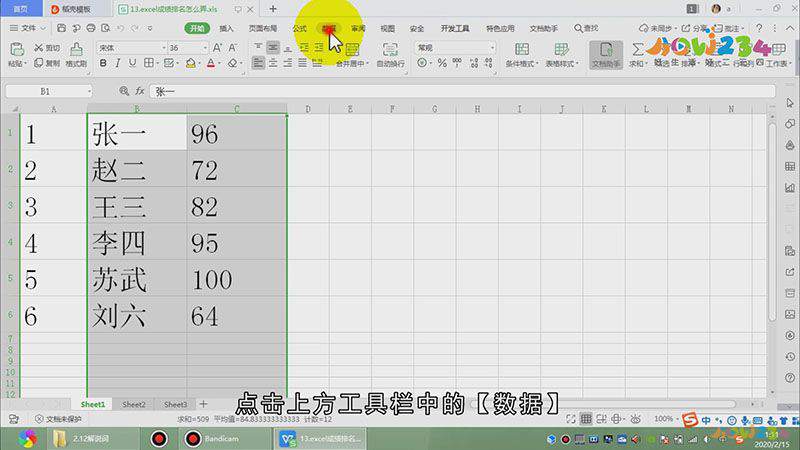Click the fx insert function icon
This screenshot has height=450, width=800.
139,91
